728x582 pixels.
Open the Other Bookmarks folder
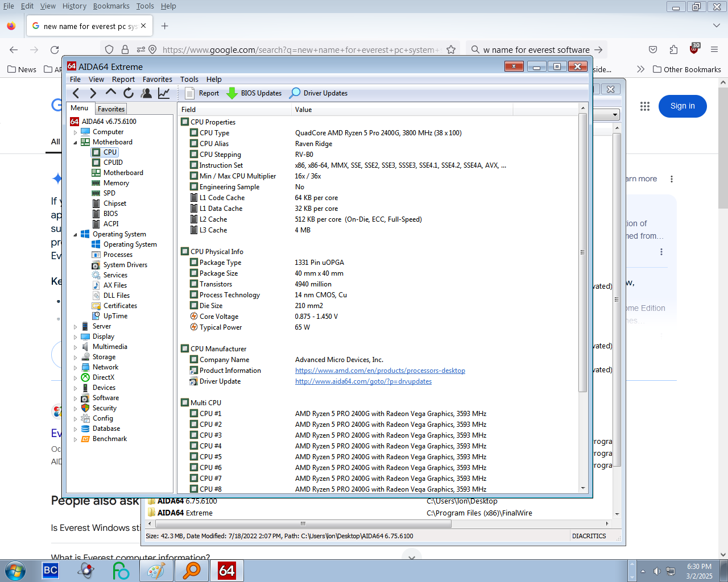click(686, 69)
